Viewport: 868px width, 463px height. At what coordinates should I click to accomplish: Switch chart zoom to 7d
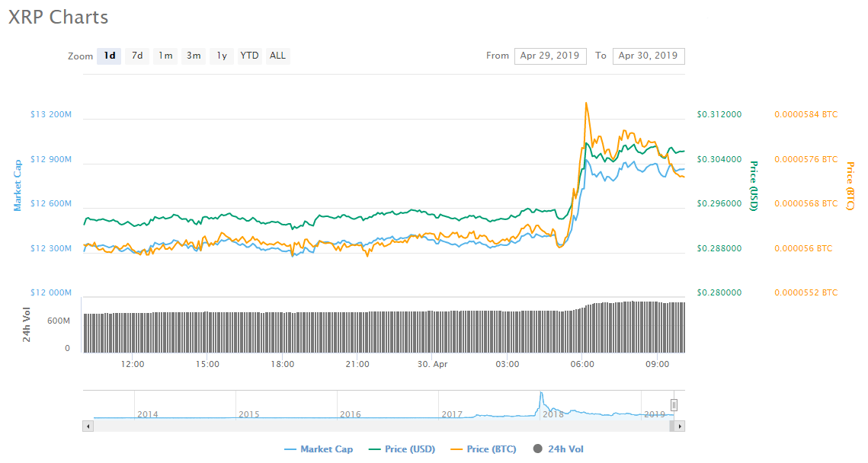[137, 56]
